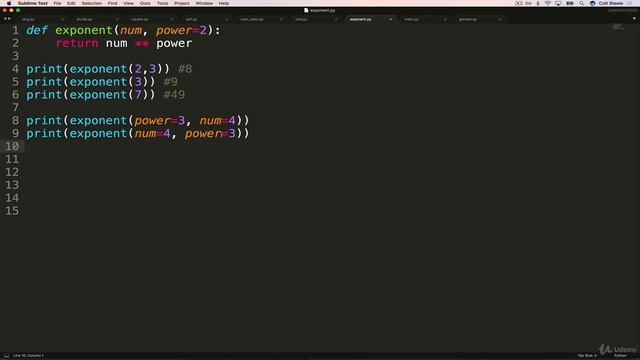Click line number 15 in gutter
640x360 pixels.
coord(12,211)
